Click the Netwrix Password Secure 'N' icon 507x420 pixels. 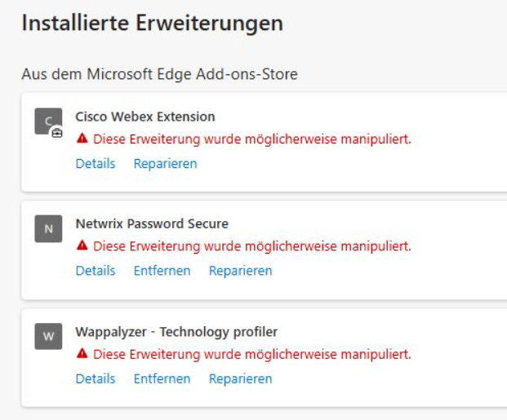point(48,229)
